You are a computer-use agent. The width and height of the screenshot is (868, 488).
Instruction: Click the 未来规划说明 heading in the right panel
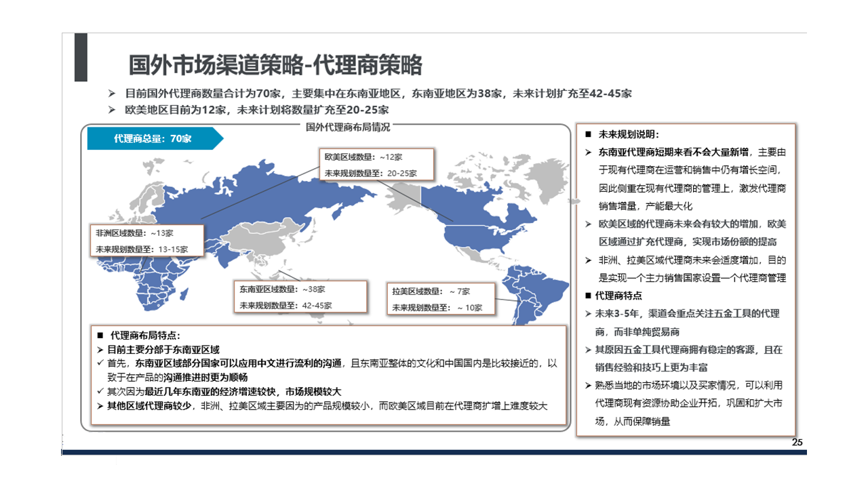627,134
